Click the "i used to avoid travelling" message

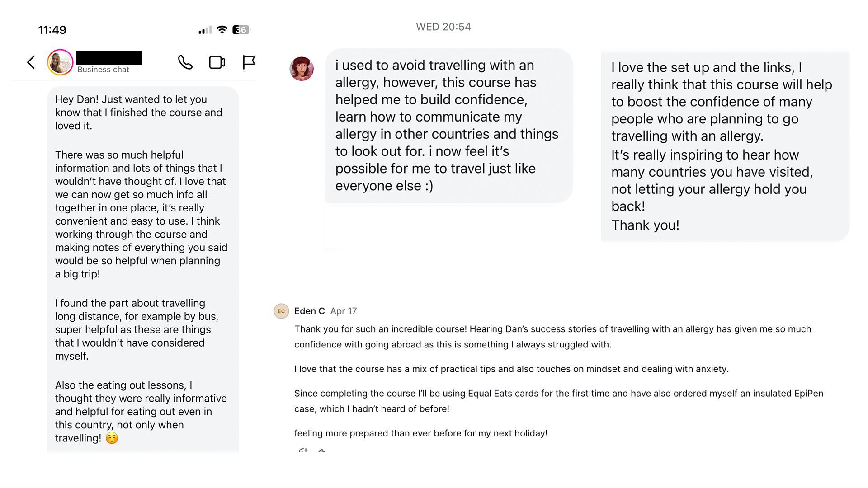(x=448, y=126)
